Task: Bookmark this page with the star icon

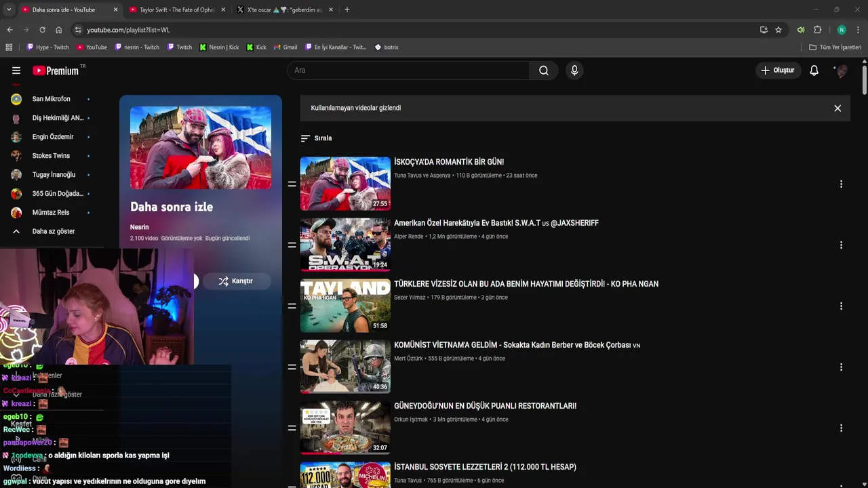Action: 778,30
